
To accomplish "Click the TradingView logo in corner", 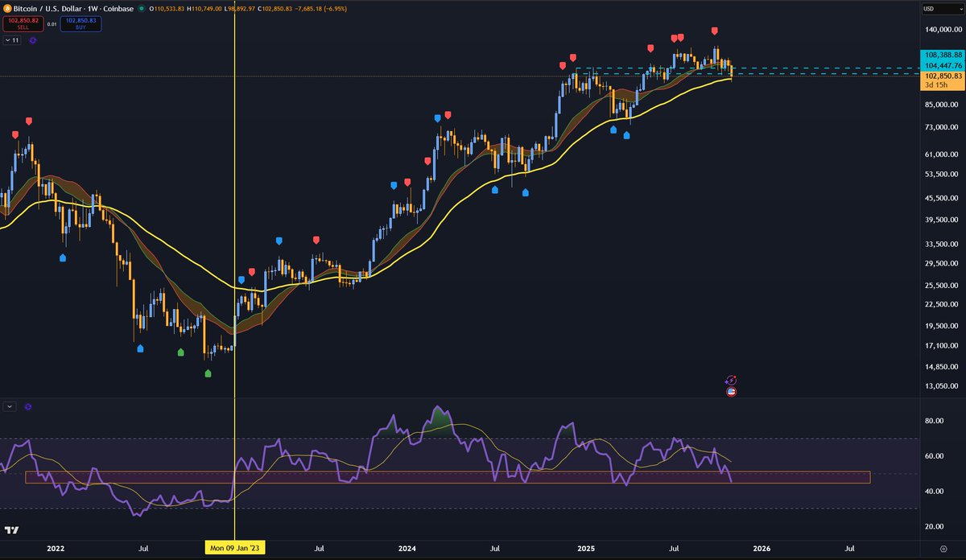I will [x=12, y=530].
